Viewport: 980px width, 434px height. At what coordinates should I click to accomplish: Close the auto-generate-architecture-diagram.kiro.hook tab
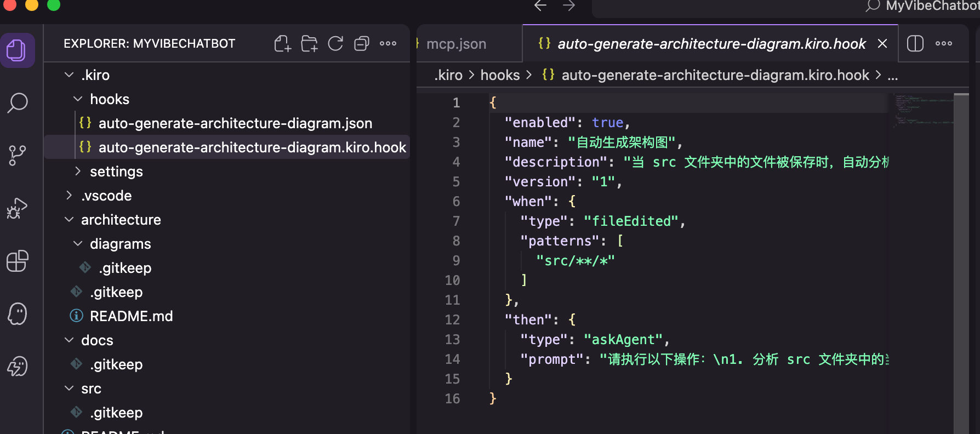(x=882, y=44)
